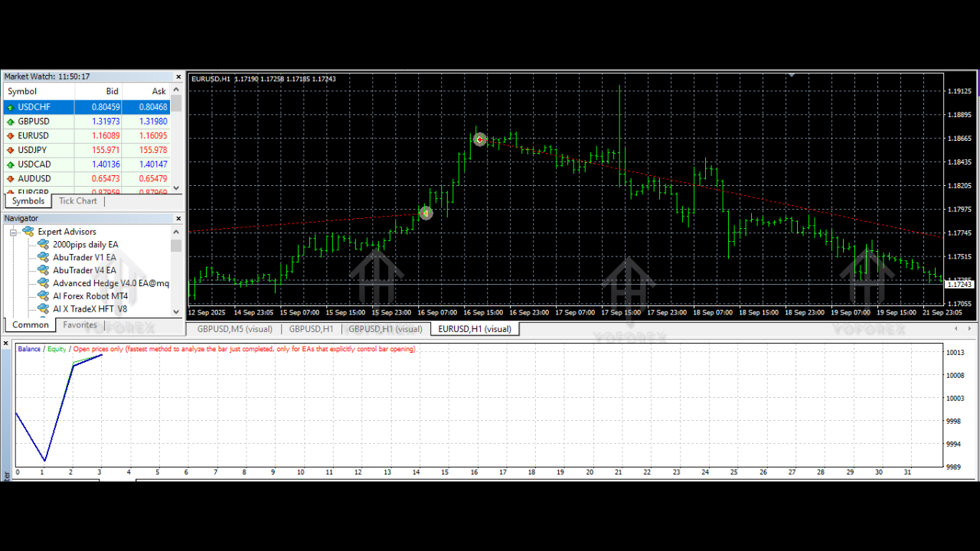Activate the GBPUSD,H1 chart tab
Viewport: 980px width, 551px height.
coord(311,328)
